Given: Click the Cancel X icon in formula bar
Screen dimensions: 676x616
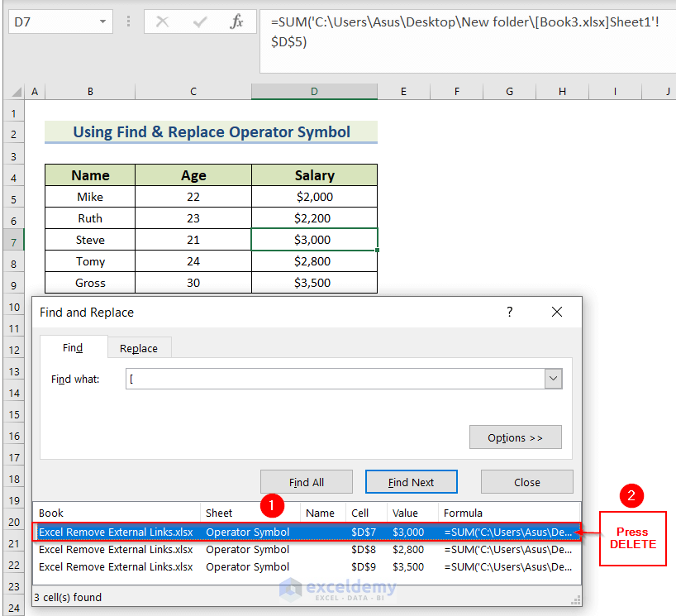Looking at the screenshot, I should pos(162,22).
